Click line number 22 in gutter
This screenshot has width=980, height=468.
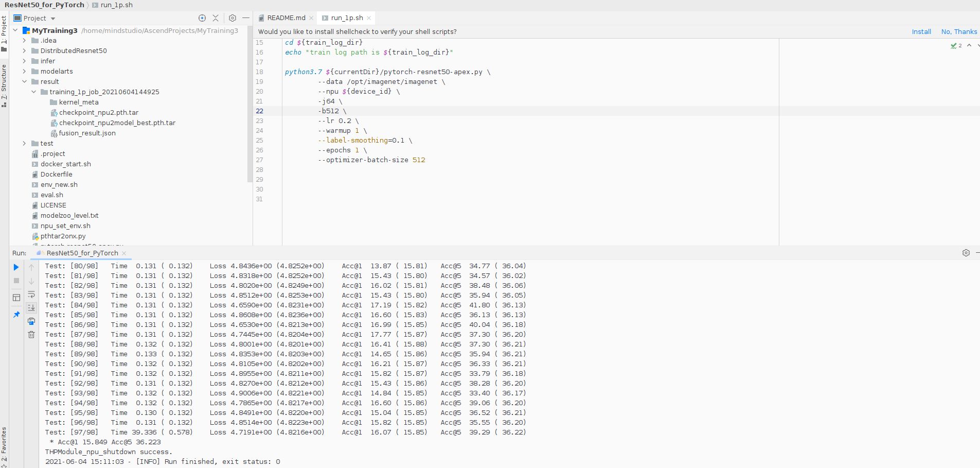(x=259, y=111)
